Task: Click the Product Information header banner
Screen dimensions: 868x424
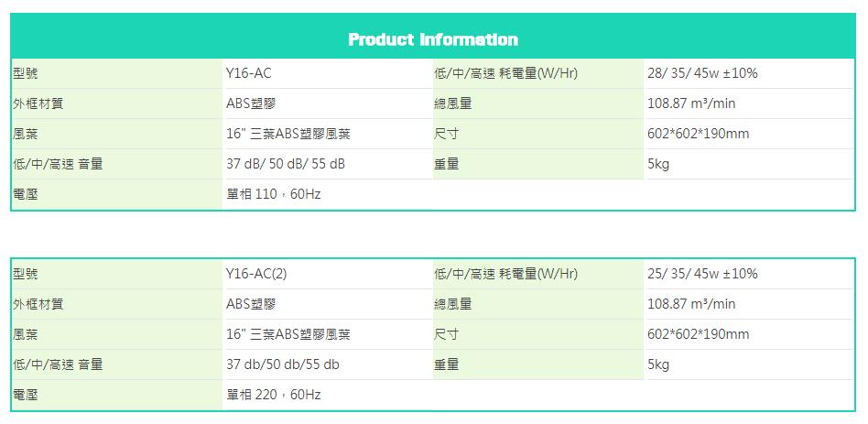Action: point(433,37)
